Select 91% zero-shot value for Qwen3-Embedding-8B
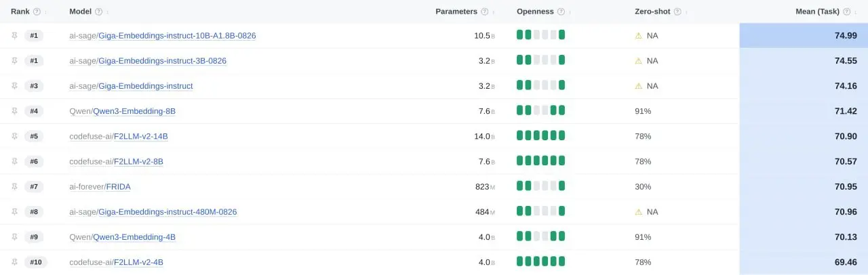Image resolution: width=868 pixels, height=275 pixels. coord(643,111)
